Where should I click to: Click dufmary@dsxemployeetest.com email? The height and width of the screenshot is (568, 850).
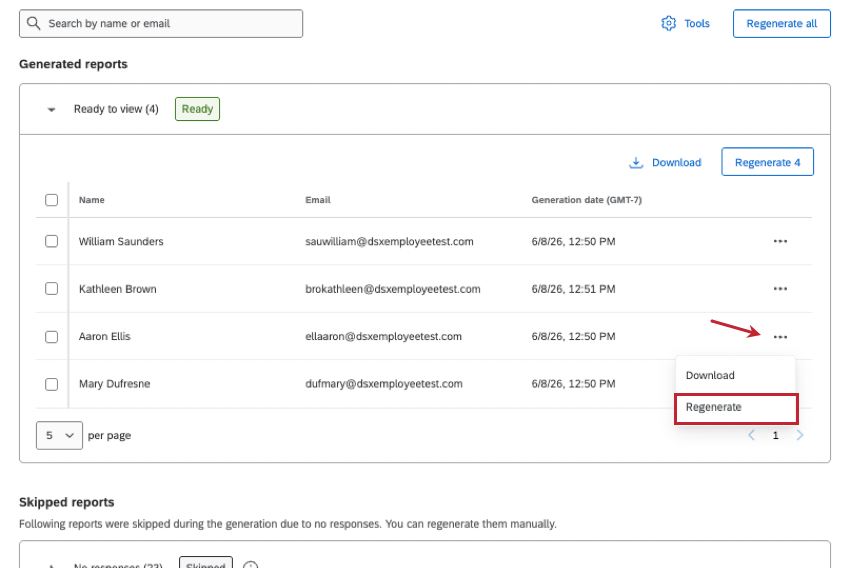click(384, 384)
